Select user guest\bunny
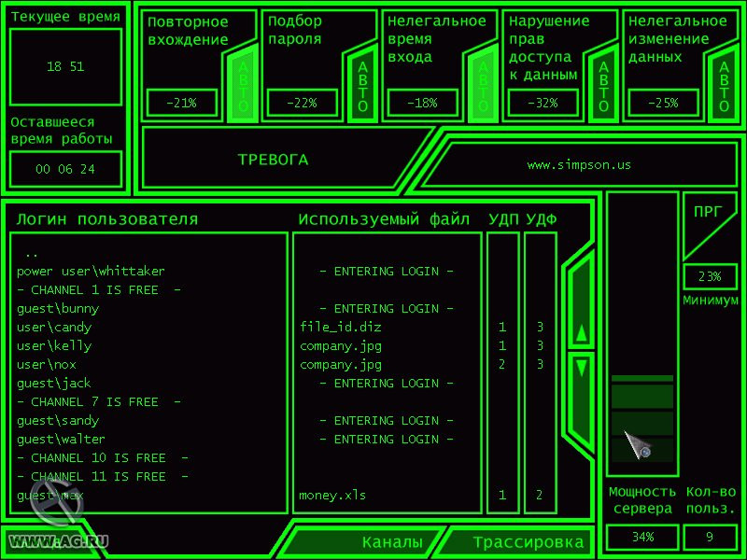This screenshot has height=560, width=747. [58, 309]
